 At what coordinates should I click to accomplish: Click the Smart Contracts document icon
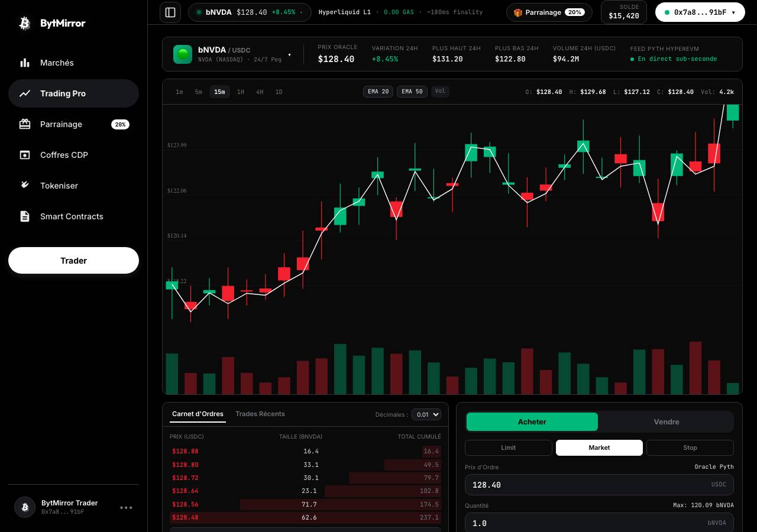[25, 216]
